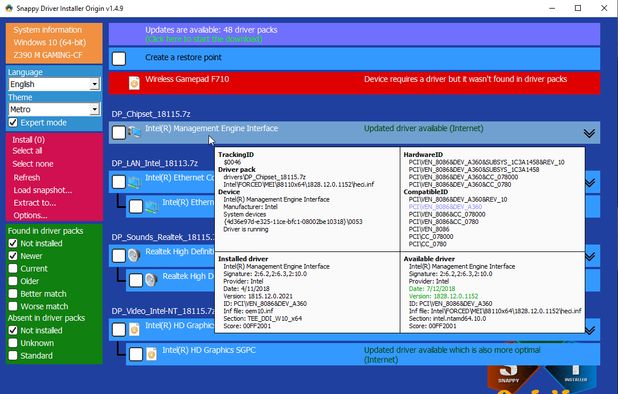Screen dimensions: 618x394
Task: Open Options...
Action: coord(30,216)
